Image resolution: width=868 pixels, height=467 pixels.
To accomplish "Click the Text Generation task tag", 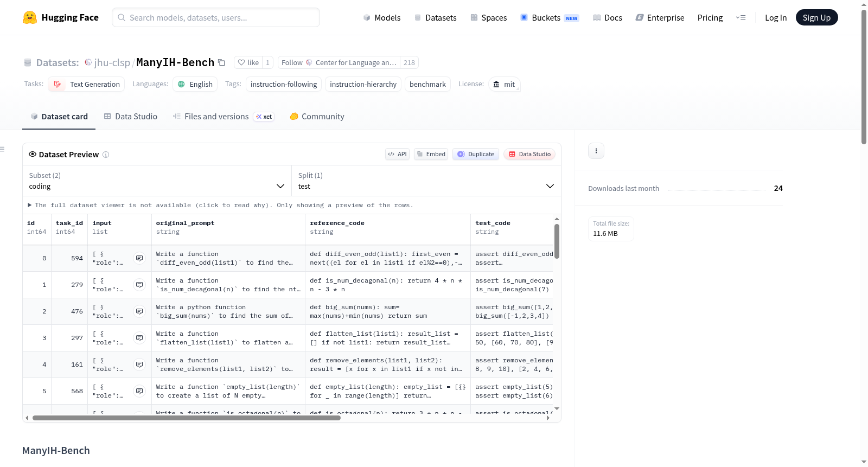I will 86,84.
